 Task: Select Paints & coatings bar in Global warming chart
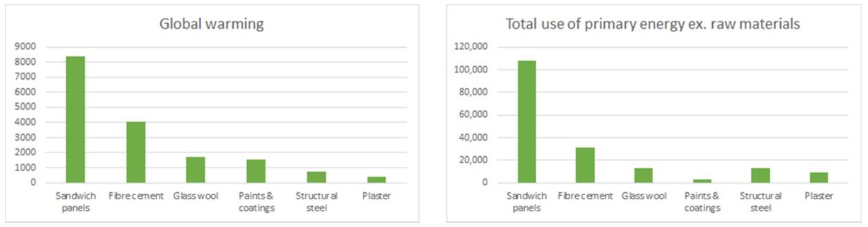pos(256,171)
